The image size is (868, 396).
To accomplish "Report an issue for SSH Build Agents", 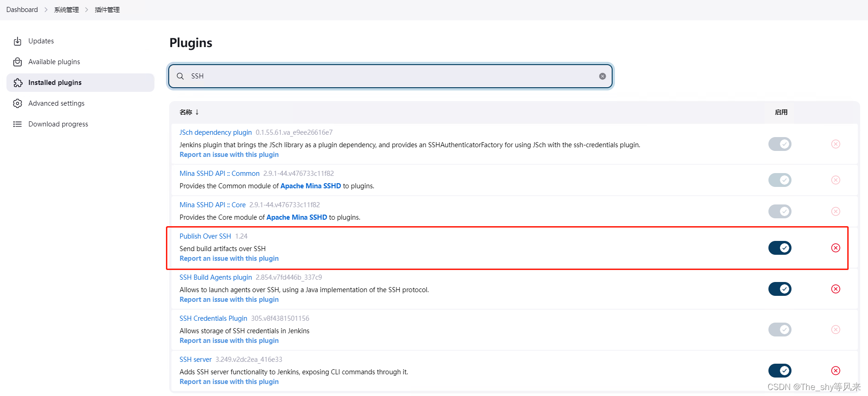I will coord(229,300).
